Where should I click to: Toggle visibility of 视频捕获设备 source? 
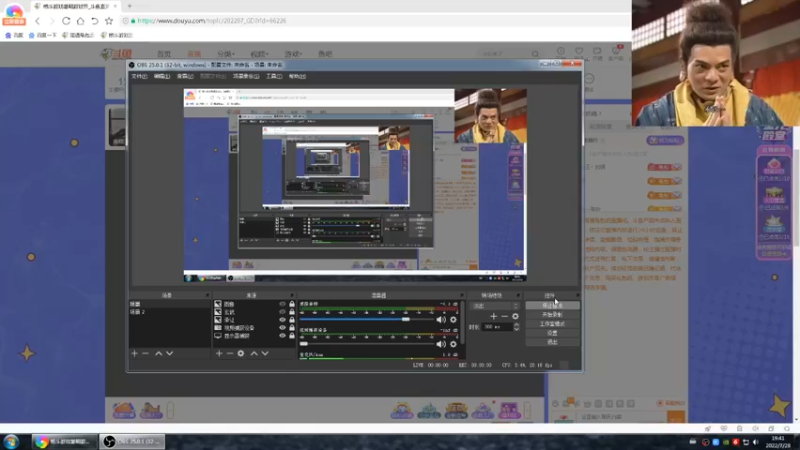point(282,328)
